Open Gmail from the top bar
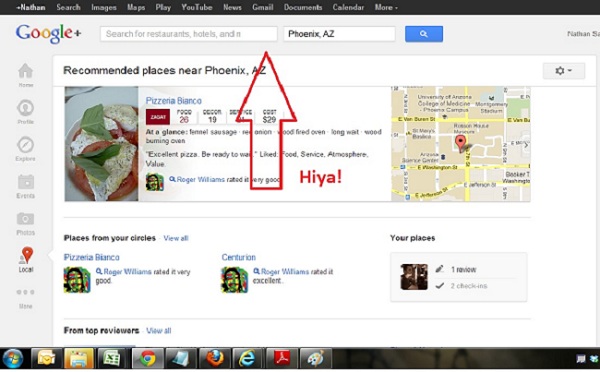 pos(262,7)
